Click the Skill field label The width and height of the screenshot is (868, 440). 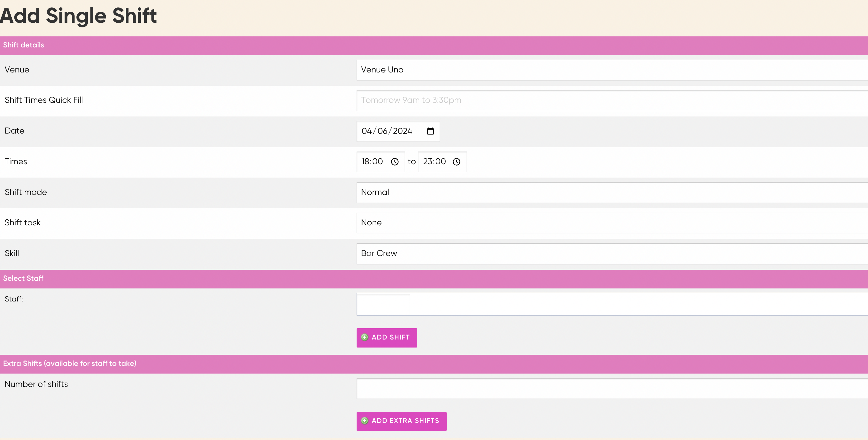coord(12,253)
